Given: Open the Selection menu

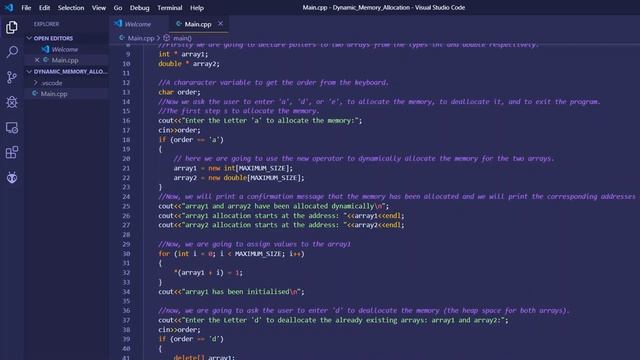Looking at the screenshot, I should [x=71, y=8].
